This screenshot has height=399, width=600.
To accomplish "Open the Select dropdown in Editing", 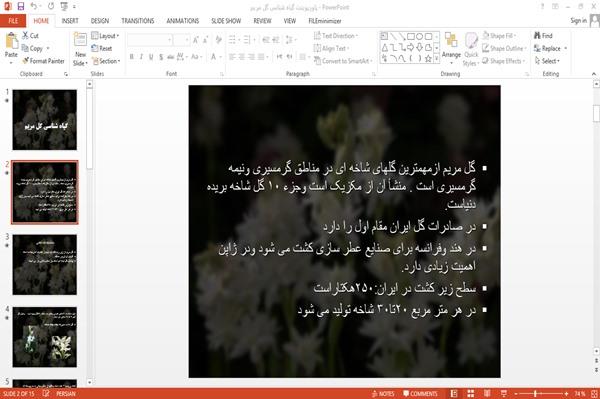I will tap(547, 61).
